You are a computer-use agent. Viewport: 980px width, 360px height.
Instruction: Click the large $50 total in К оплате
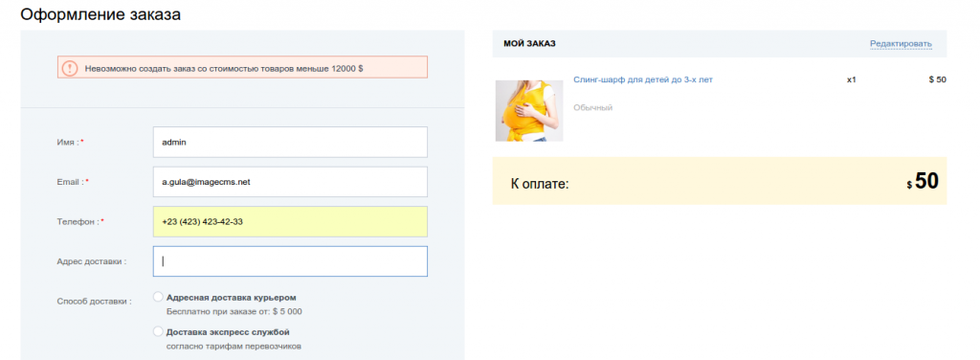[x=923, y=181]
